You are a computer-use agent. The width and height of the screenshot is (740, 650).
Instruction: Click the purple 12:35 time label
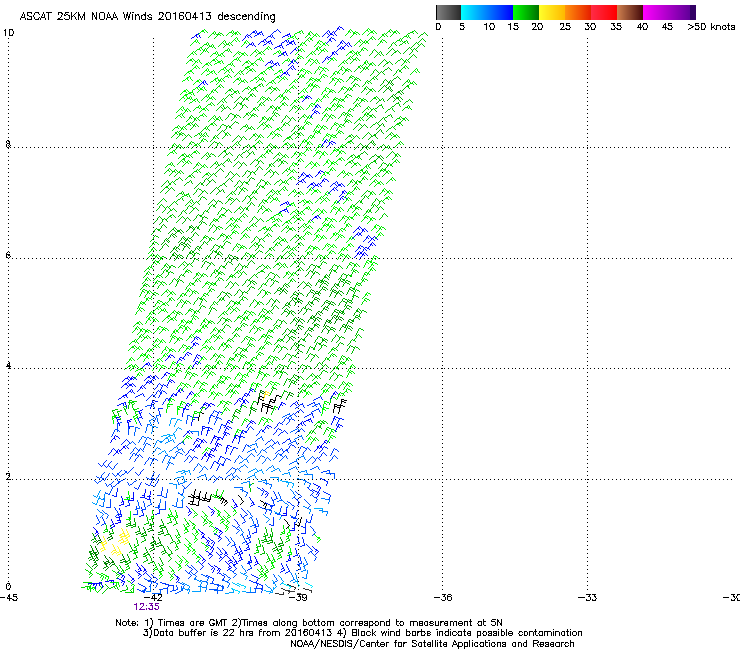point(146,607)
